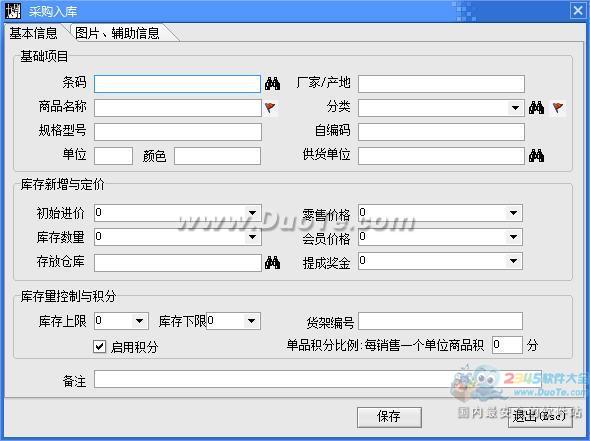This screenshot has width=590, height=441.
Task: Expand the 零售价格 dropdown arrow
Action: click(514, 213)
